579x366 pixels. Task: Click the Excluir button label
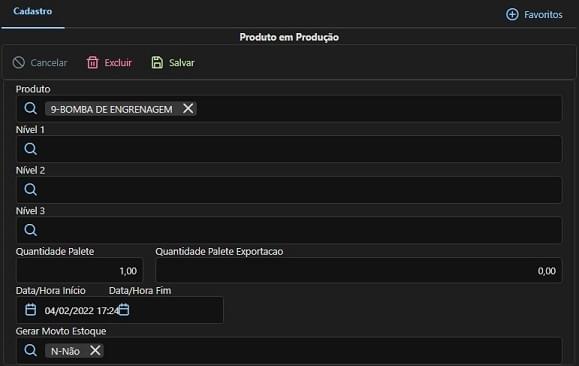click(x=118, y=63)
